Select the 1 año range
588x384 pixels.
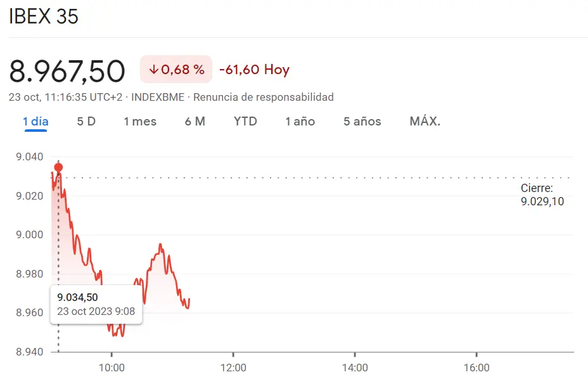[x=300, y=121]
